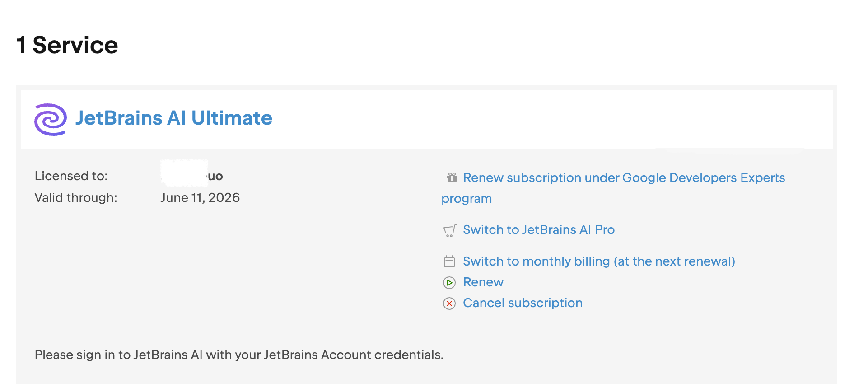Click the JetBrains AI spiral logo
Image resolution: width=868 pixels, height=392 pixels.
tap(51, 119)
